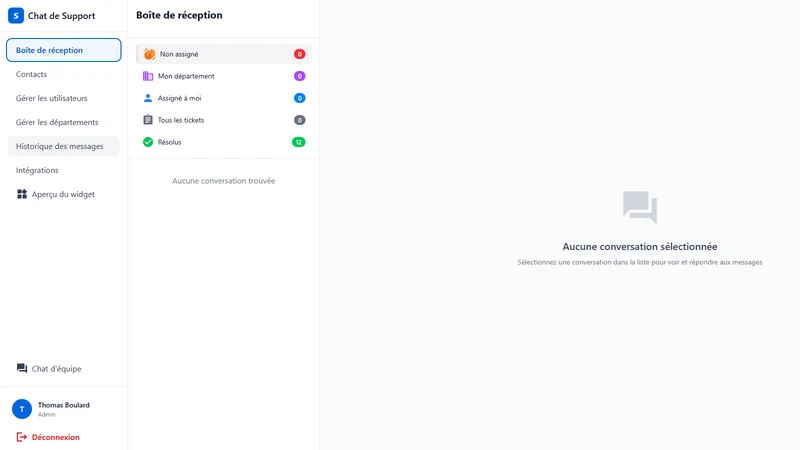Click Aucune conversation sélectionnée heading

(640, 246)
